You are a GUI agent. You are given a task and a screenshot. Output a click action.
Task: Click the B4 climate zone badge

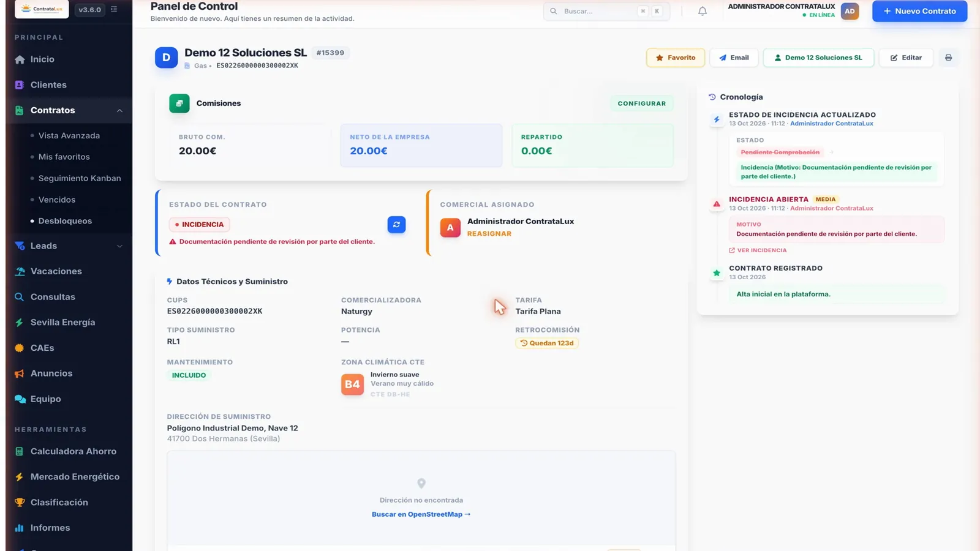pyautogui.click(x=352, y=384)
